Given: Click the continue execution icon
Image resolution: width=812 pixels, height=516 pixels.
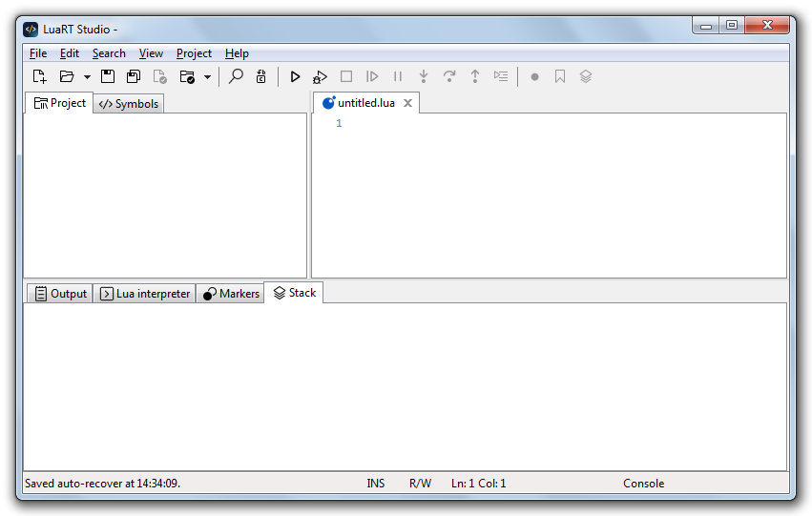Looking at the screenshot, I should [x=372, y=76].
